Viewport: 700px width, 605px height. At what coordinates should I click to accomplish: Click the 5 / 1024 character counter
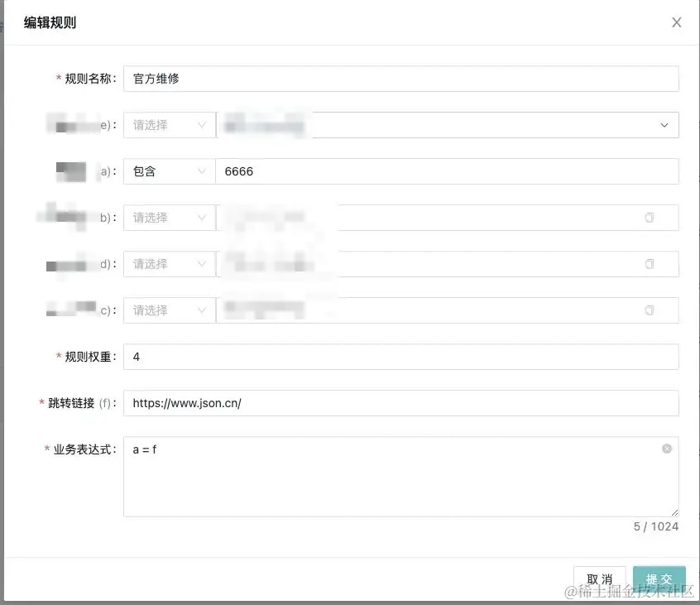[656, 527]
